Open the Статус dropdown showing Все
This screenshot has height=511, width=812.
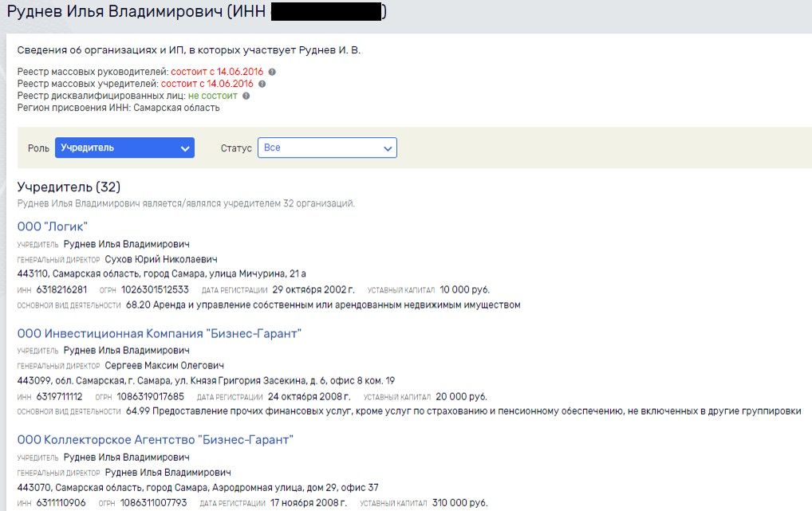coord(327,147)
